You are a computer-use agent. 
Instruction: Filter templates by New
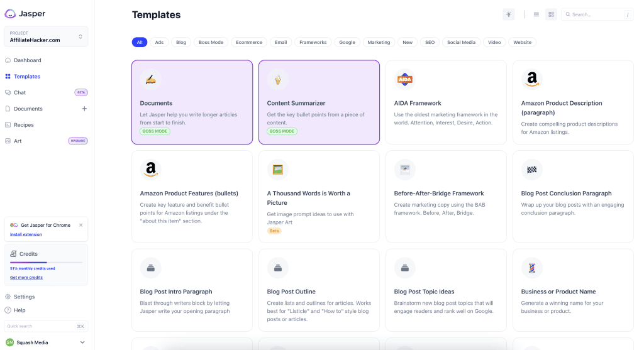pos(408,42)
